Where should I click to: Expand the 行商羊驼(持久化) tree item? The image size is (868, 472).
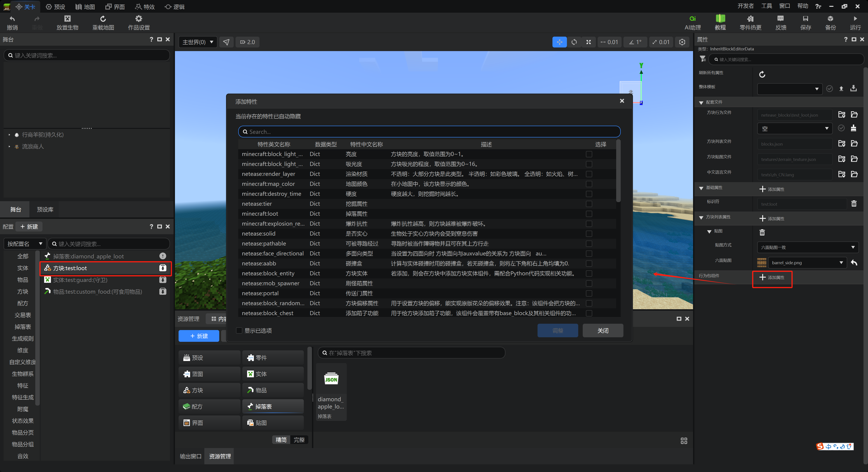pyautogui.click(x=9, y=135)
